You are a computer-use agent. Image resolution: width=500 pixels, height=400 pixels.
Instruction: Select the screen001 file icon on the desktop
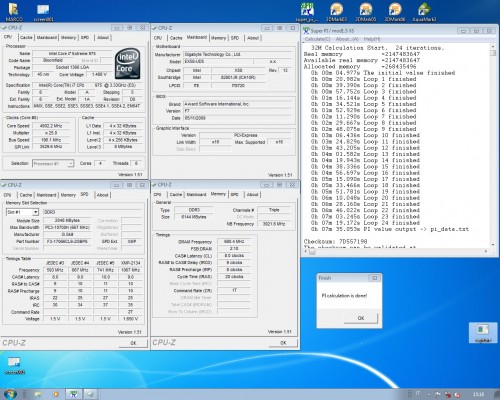coord(43,12)
